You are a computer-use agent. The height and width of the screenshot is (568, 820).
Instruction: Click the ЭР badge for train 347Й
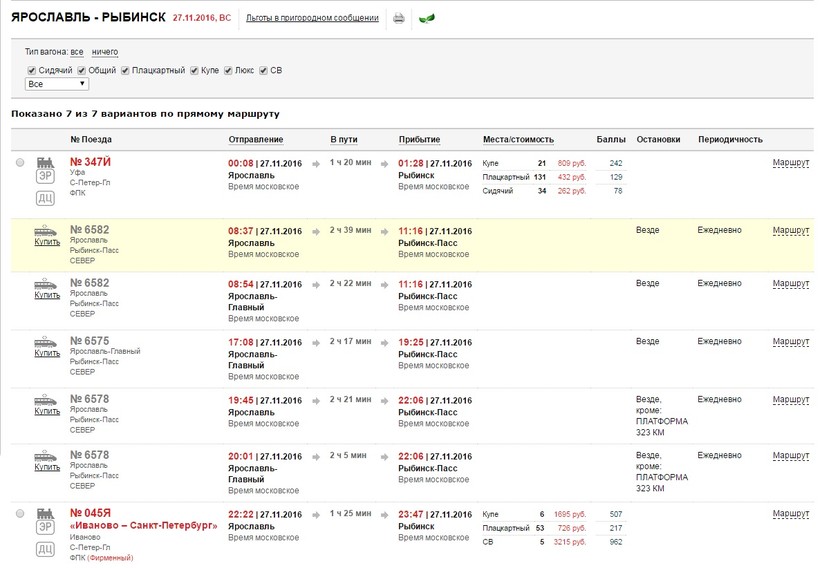click(x=46, y=177)
